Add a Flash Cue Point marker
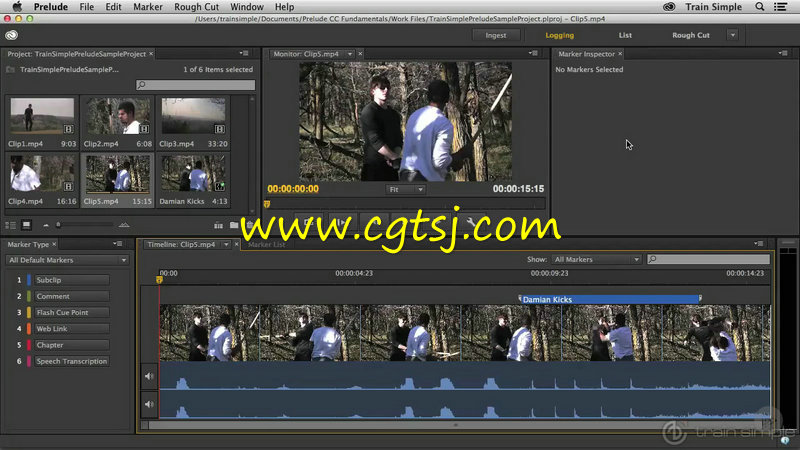Screen dimensions: 800x450 click(x=72, y=312)
